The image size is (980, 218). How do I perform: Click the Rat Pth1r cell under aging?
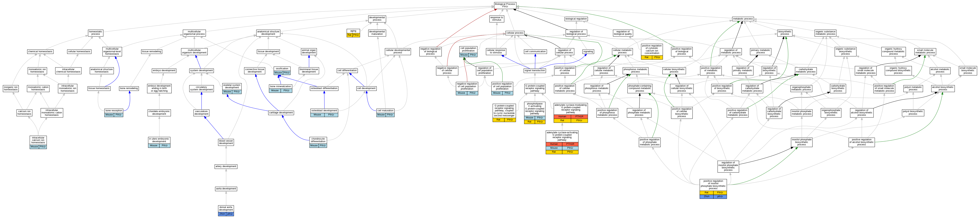tap(353, 35)
